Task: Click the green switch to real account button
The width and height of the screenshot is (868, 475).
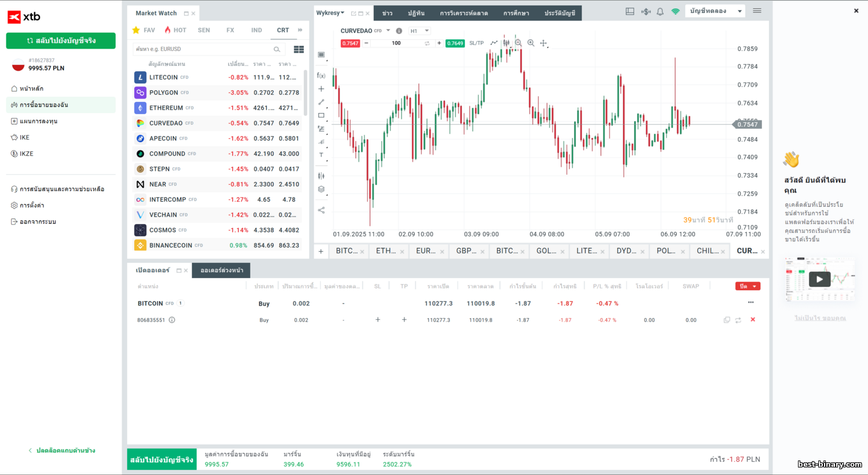Action: point(61,41)
